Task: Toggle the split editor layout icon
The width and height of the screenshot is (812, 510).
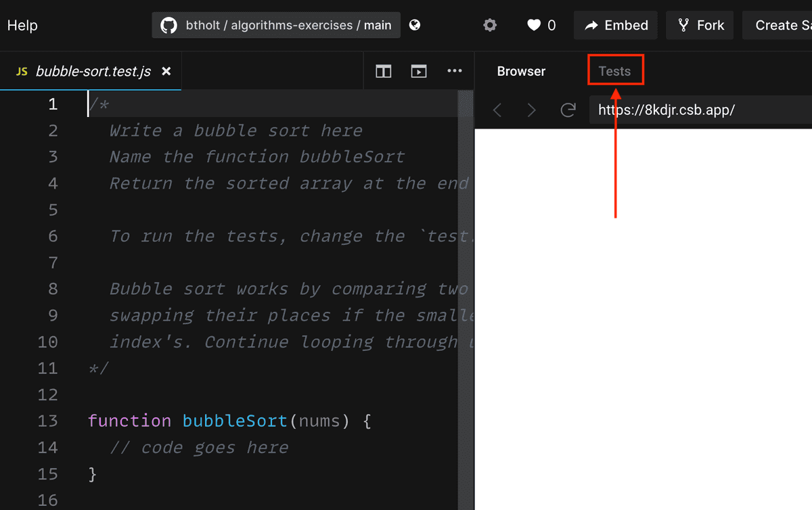Action: (384, 71)
